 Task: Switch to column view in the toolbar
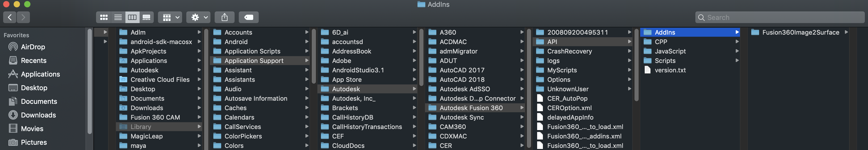point(132,17)
